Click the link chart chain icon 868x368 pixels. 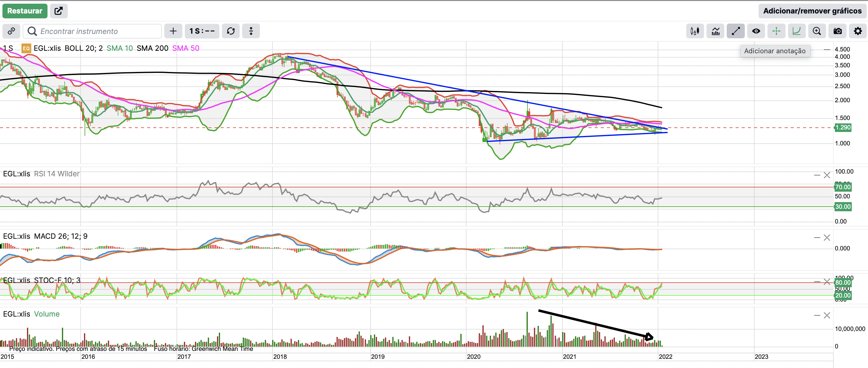point(11,31)
